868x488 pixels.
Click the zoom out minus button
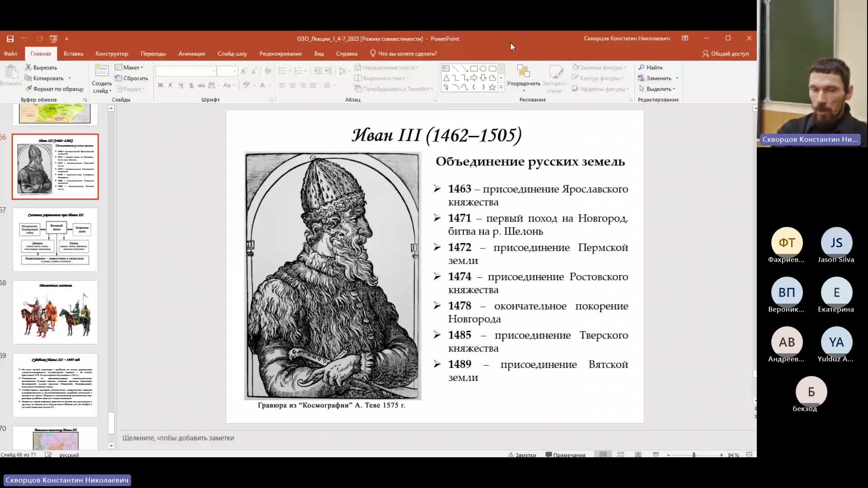point(668,455)
